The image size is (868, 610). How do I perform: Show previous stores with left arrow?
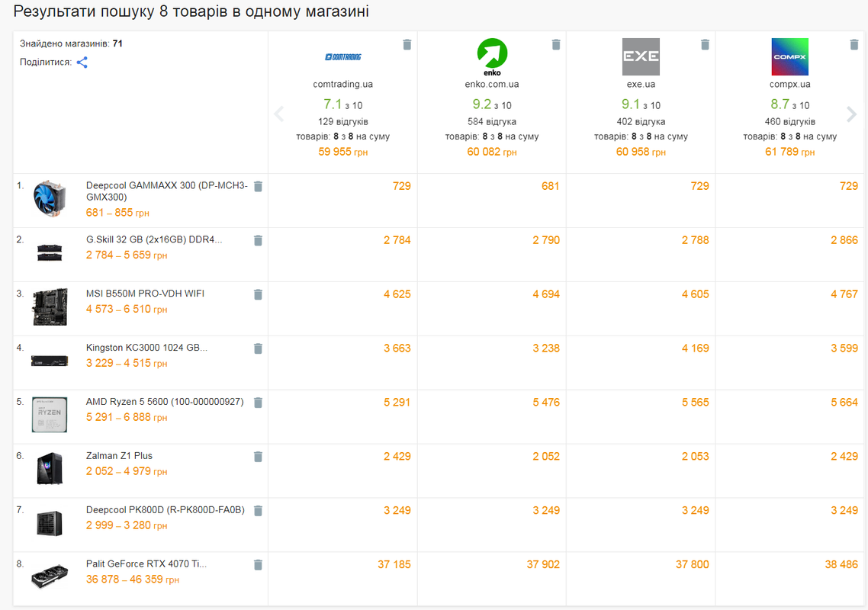[x=279, y=114]
